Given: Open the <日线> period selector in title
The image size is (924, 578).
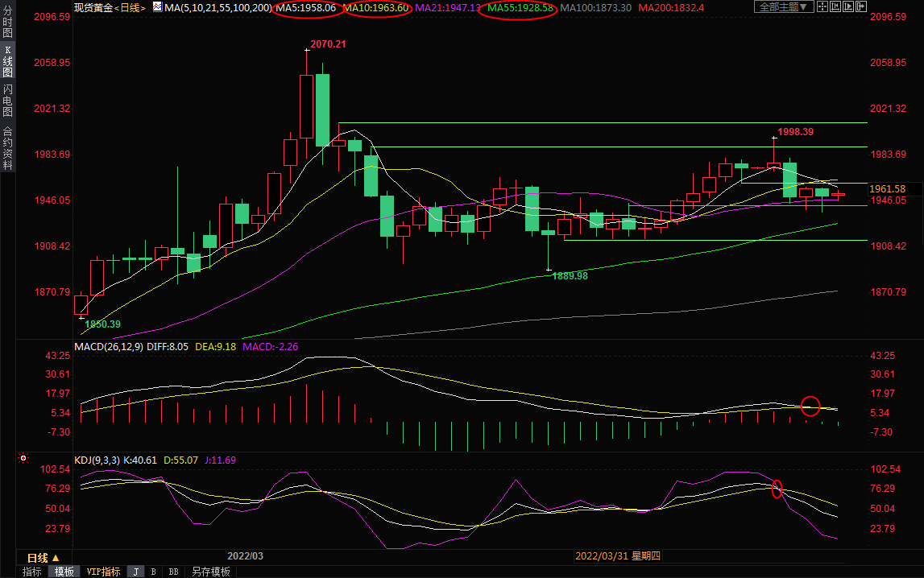Looking at the screenshot, I should 130,8.
